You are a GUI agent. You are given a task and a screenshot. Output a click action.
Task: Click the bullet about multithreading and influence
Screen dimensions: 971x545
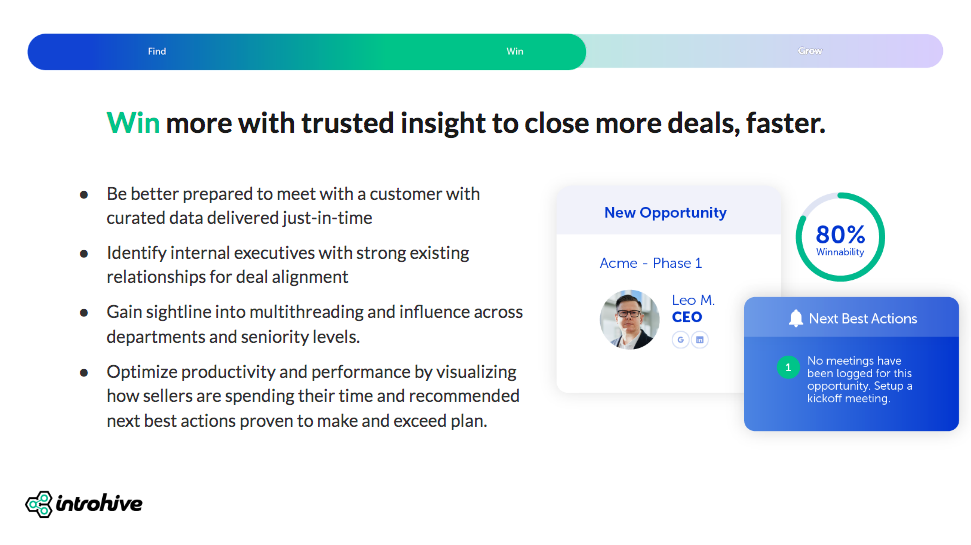click(x=314, y=323)
